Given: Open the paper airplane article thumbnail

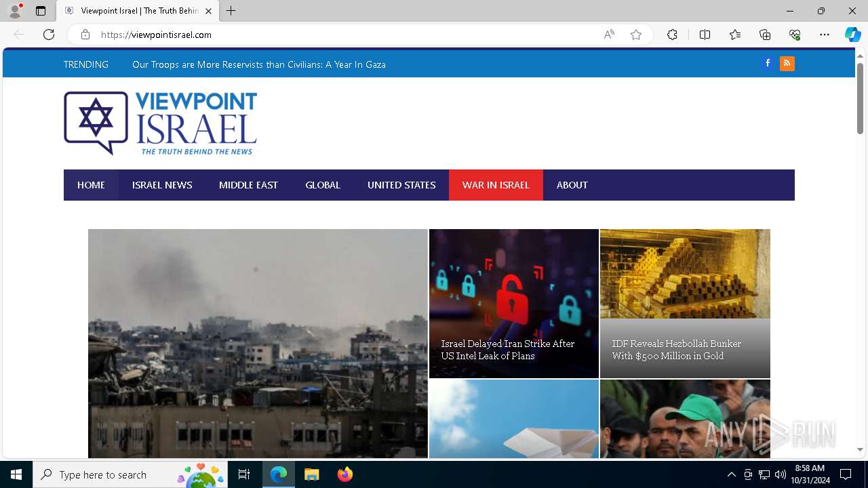Looking at the screenshot, I should tap(514, 419).
